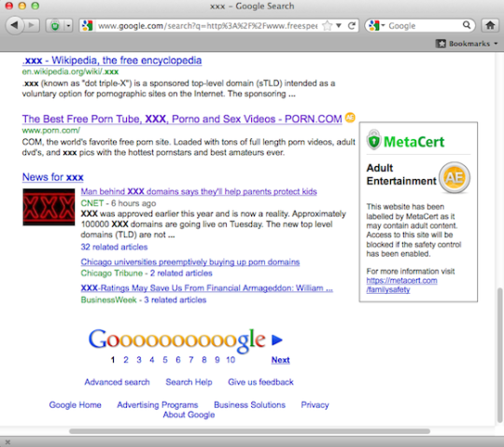
Task: Open the Advanced search link
Action: pyautogui.click(x=117, y=382)
